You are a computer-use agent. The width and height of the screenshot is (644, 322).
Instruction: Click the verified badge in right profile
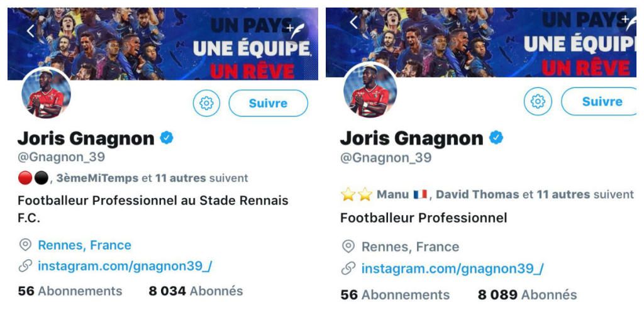click(496, 138)
